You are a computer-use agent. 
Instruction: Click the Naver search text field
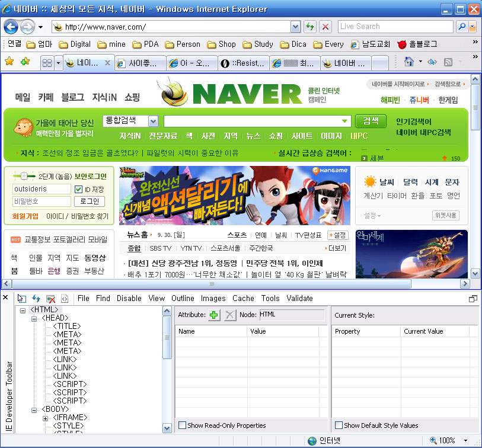[x=257, y=121]
